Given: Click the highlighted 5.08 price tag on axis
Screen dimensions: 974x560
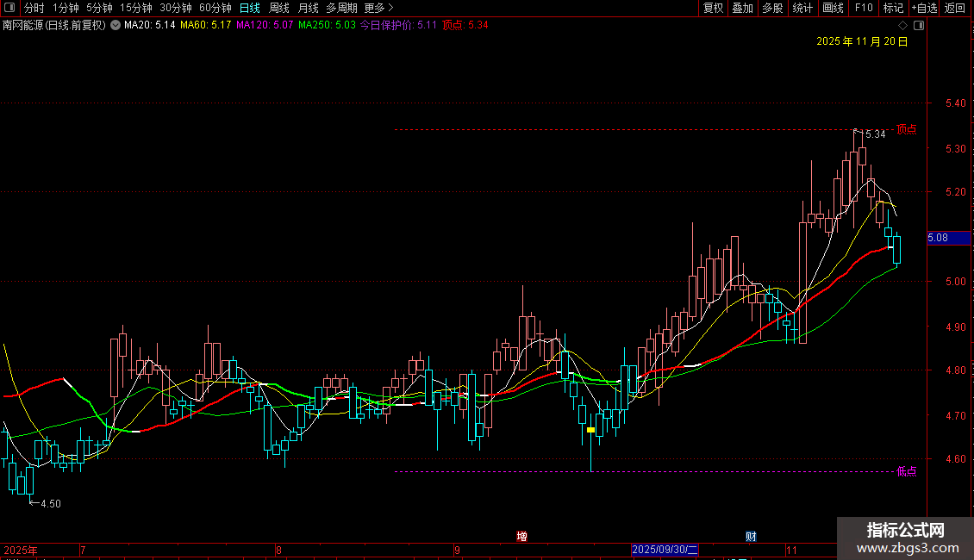Looking at the screenshot, I should [x=948, y=238].
